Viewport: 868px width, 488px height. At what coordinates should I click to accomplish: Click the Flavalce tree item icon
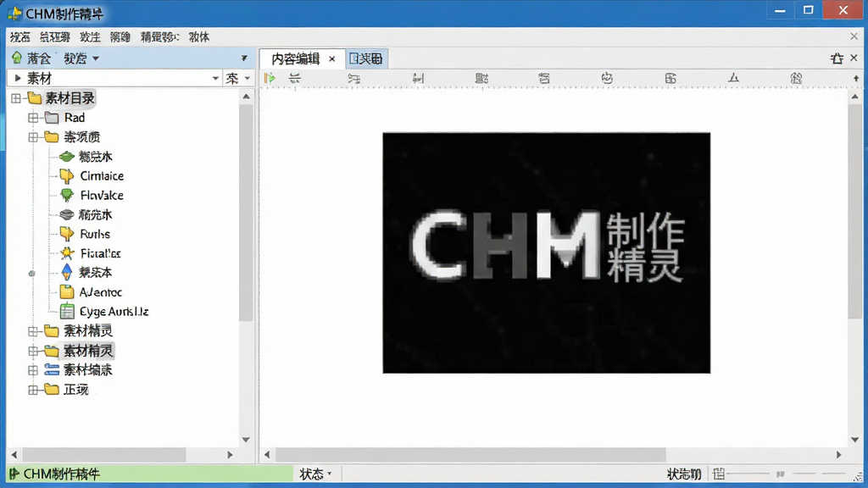click(67, 196)
